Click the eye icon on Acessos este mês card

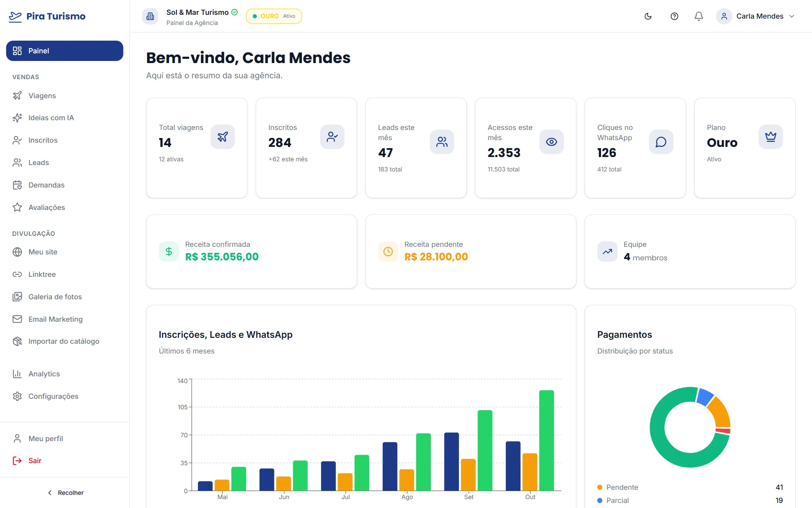click(551, 142)
